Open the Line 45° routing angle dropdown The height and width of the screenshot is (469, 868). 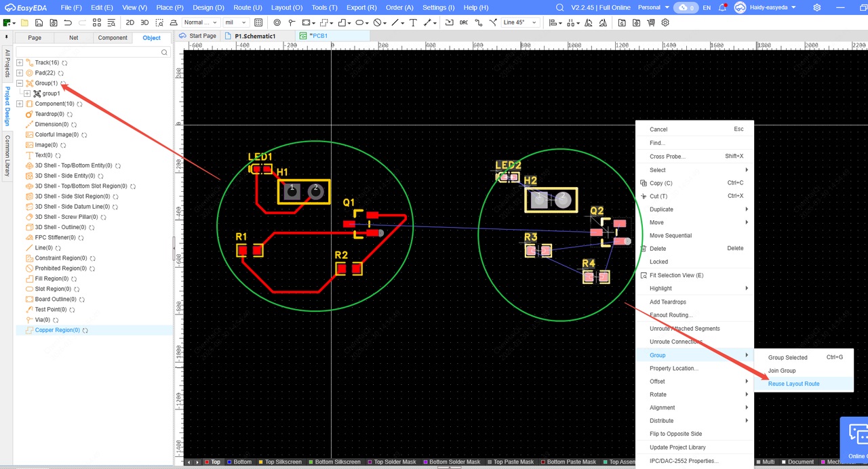click(x=519, y=22)
